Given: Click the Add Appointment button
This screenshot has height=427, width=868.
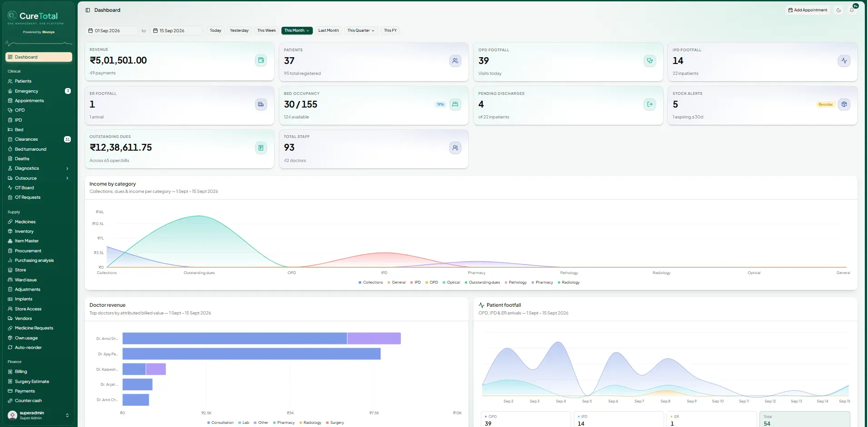Looking at the screenshot, I should 808,10.
